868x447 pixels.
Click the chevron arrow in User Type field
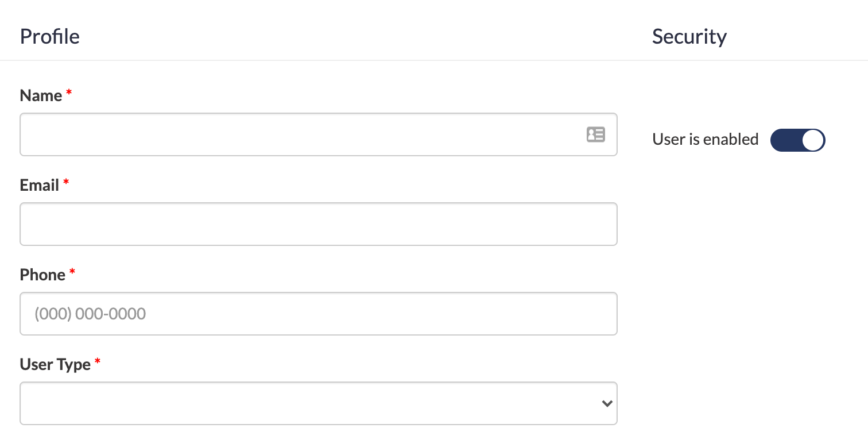607,403
